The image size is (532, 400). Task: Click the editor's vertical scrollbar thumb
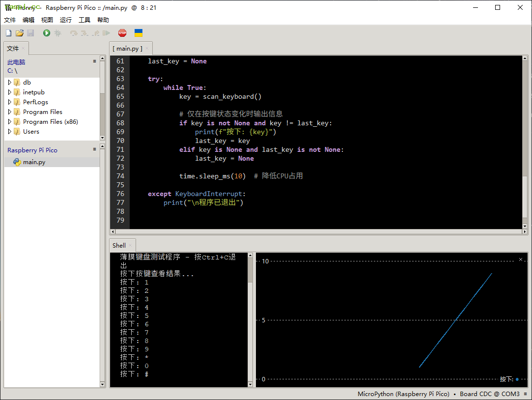click(x=525, y=196)
